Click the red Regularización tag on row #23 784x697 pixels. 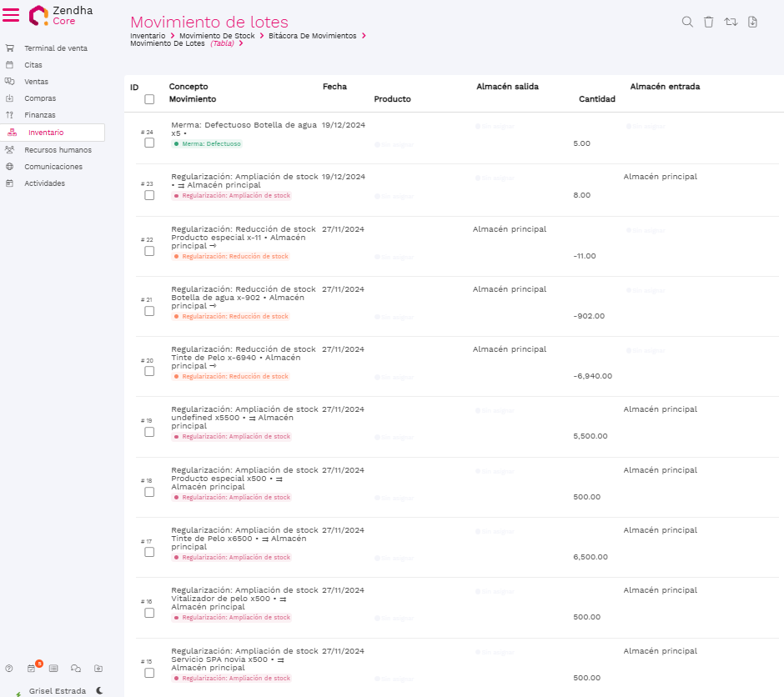click(232, 196)
